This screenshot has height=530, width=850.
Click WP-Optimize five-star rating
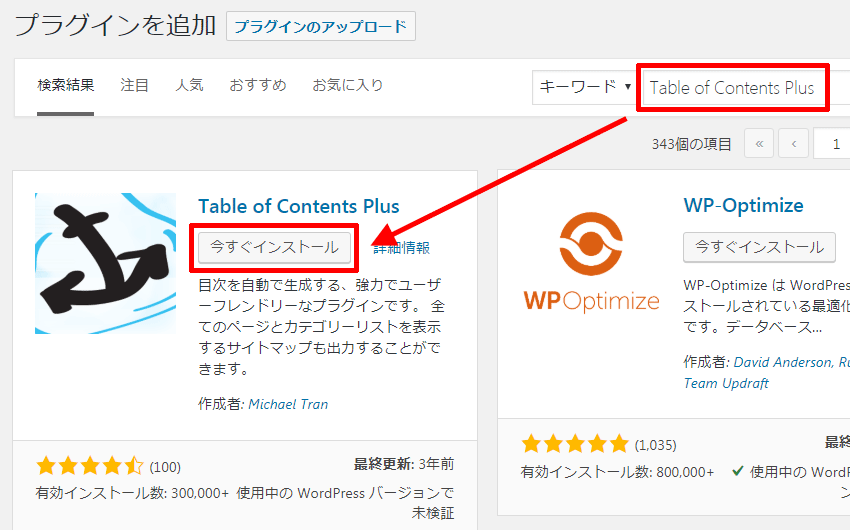coord(575,443)
